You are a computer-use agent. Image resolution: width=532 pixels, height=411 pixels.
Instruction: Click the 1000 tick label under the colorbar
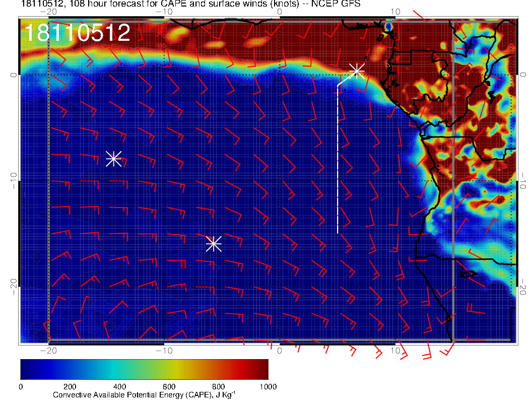click(268, 386)
